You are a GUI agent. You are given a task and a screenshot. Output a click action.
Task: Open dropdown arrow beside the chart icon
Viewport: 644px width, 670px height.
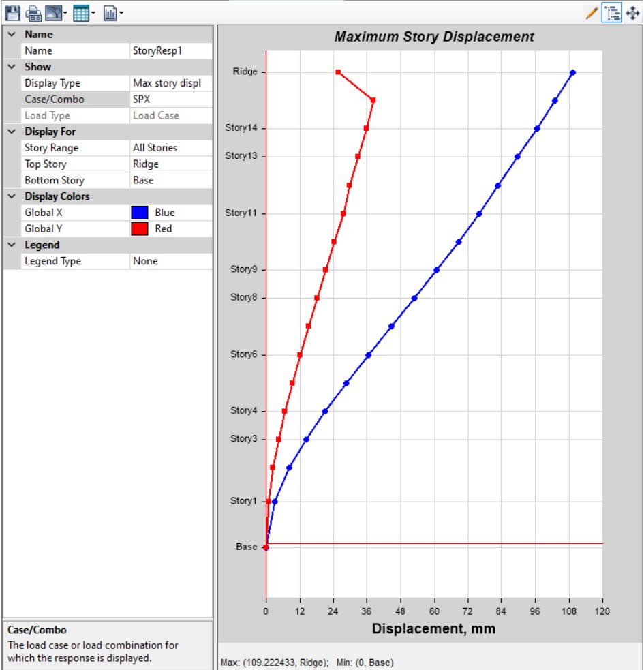(121, 12)
